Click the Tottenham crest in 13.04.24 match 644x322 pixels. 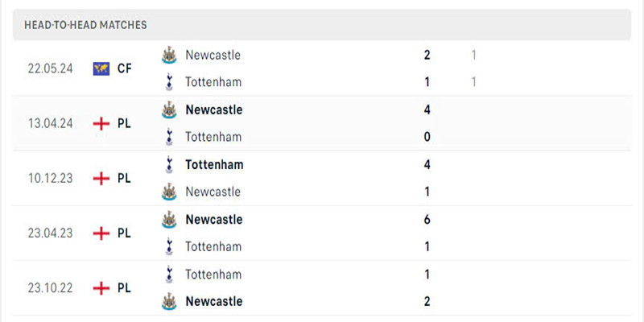pyautogui.click(x=169, y=137)
